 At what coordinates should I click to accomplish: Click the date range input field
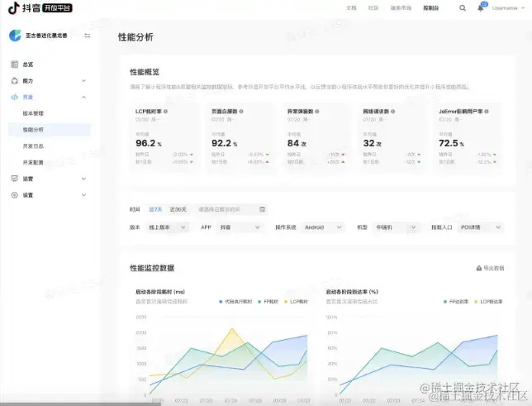(231, 209)
